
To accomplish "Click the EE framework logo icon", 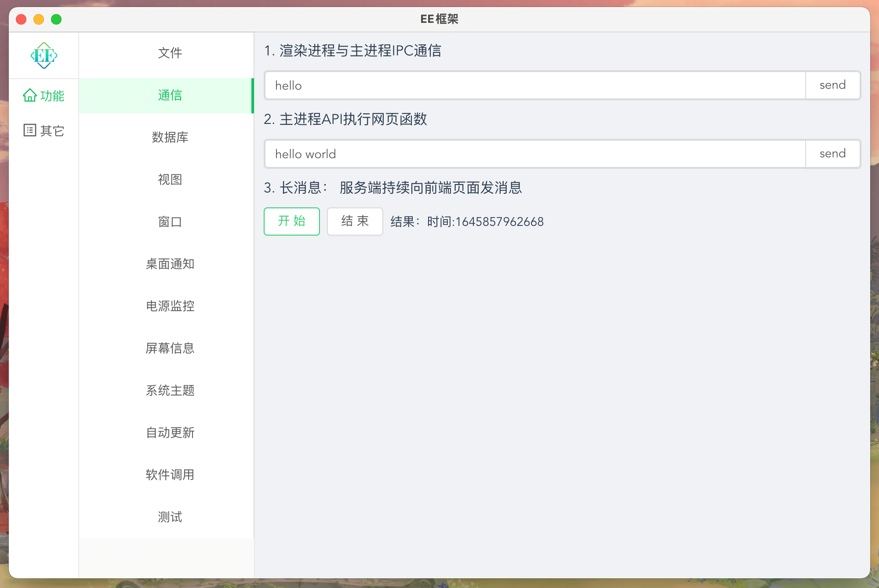I will coord(44,55).
